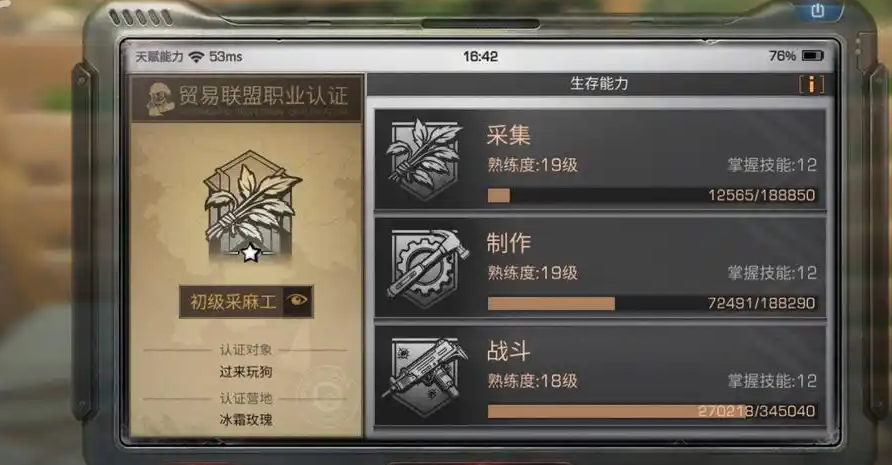Click the worker avatar beside the certification title
The height and width of the screenshot is (465, 892).
161,98
